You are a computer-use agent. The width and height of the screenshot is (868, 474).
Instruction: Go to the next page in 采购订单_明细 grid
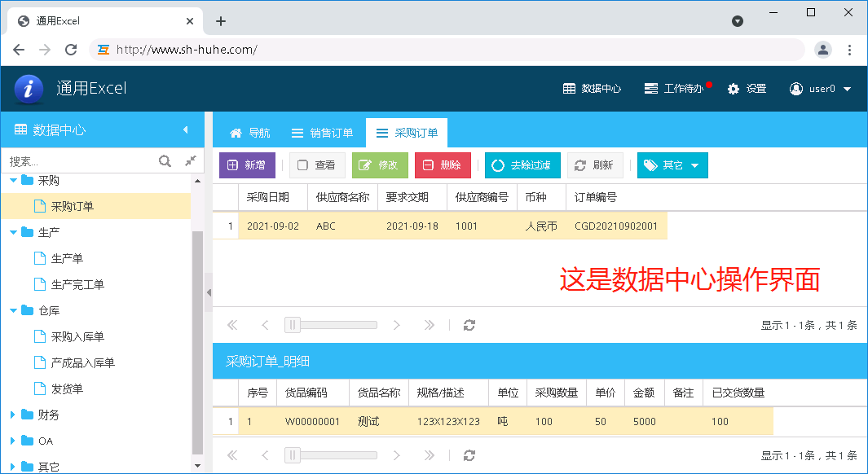397,455
